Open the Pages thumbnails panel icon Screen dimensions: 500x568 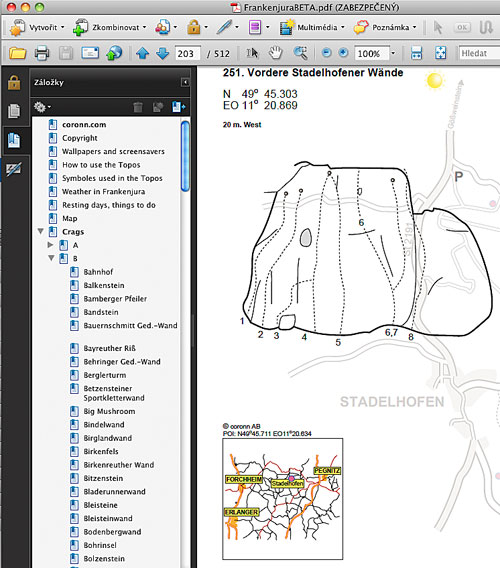pos(14,111)
